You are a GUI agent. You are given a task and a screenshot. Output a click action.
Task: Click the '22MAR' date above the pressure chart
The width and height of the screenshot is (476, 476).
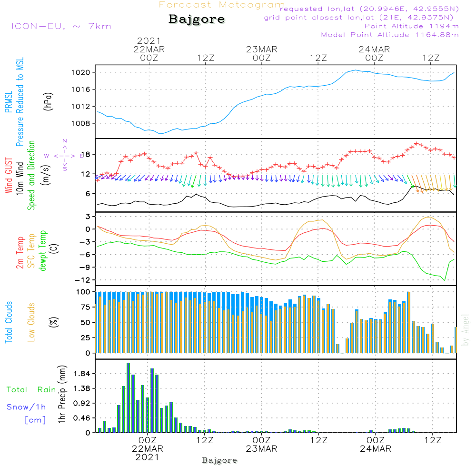(x=149, y=49)
